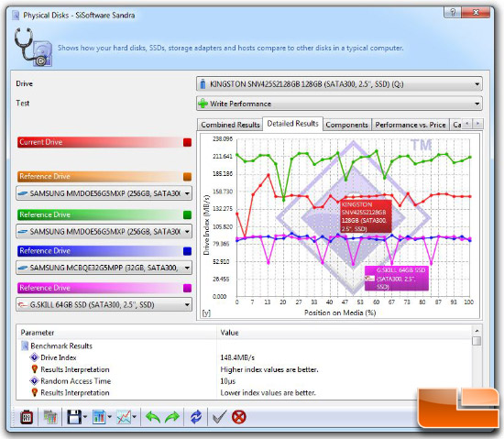Screen dimensions: 504x439
Task: Open the Drive selection dropdown for Kingston SSD
Action: click(x=339, y=84)
